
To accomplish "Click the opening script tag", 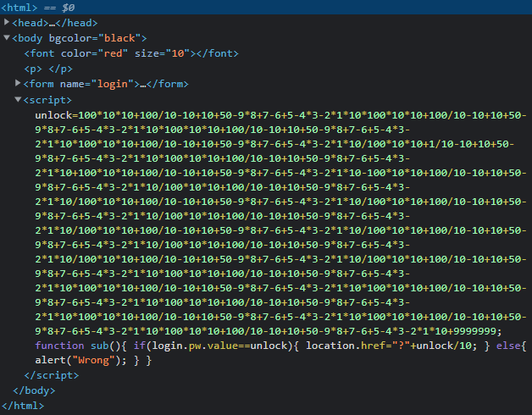I will pos(47,100).
